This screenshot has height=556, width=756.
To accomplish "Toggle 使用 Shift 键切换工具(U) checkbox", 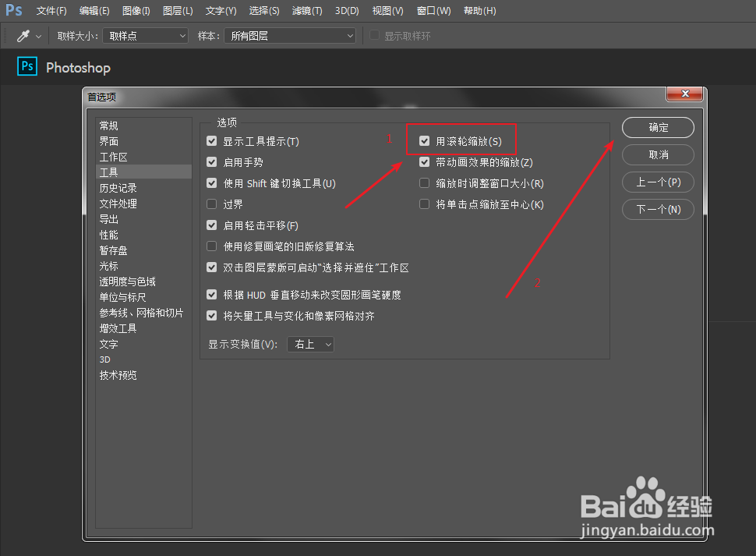I will pyautogui.click(x=212, y=183).
